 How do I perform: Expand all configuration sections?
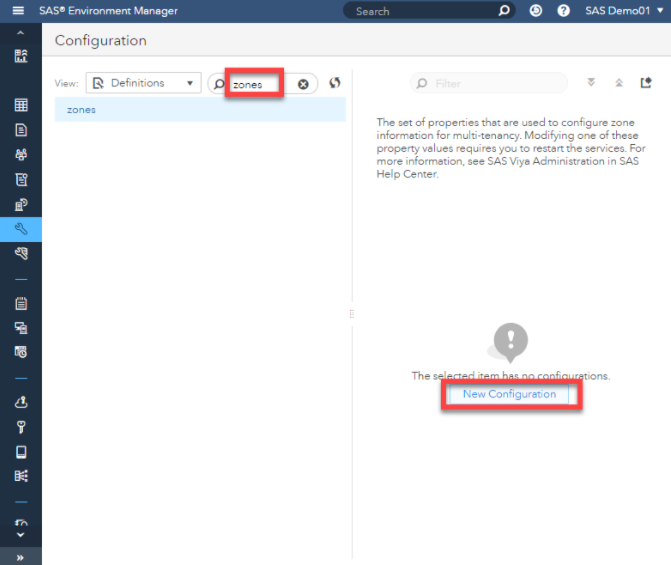coord(591,82)
